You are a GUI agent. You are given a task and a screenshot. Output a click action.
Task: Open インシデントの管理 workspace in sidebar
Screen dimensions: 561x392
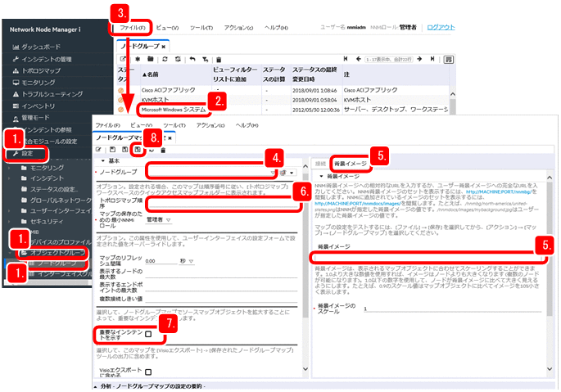43,59
